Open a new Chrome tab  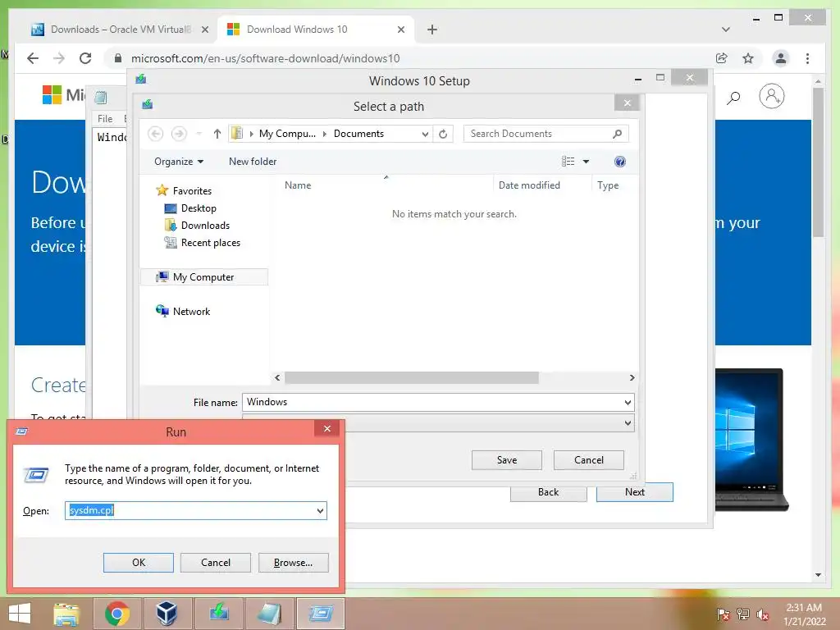point(432,30)
